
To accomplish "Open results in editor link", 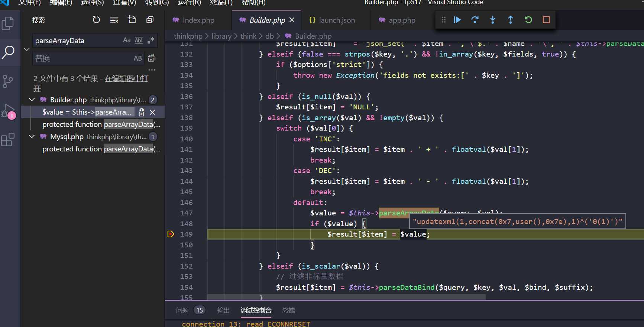I will coord(126,78).
